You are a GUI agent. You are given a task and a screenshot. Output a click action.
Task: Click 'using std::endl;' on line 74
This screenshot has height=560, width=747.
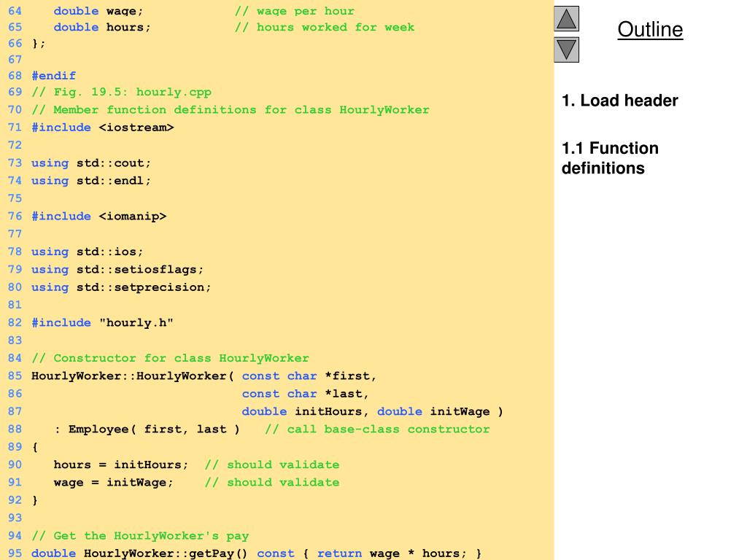91,181
